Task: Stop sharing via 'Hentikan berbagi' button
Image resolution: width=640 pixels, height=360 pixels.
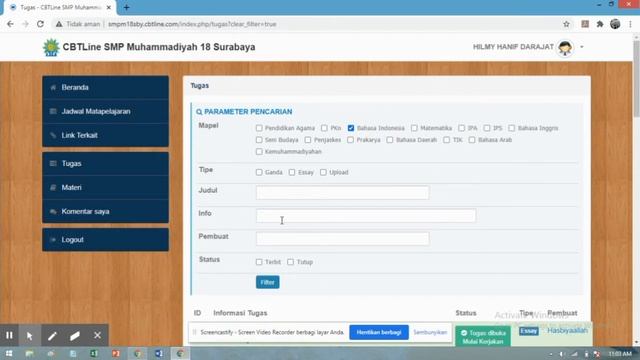Action: (379, 332)
